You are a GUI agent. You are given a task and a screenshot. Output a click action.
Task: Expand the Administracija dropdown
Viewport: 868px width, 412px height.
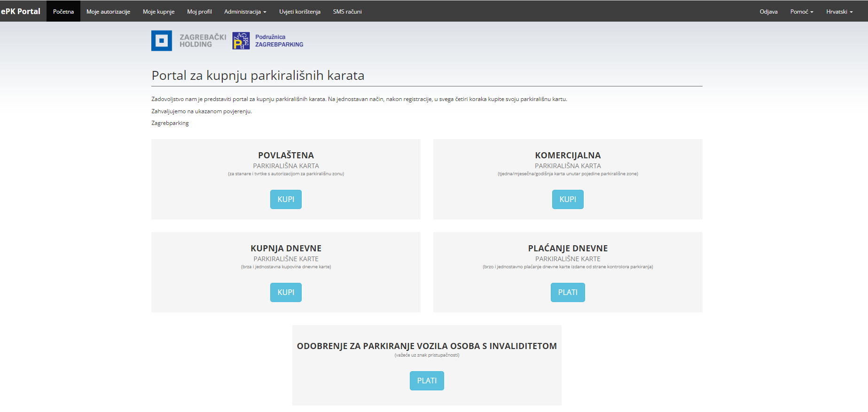[245, 11]
